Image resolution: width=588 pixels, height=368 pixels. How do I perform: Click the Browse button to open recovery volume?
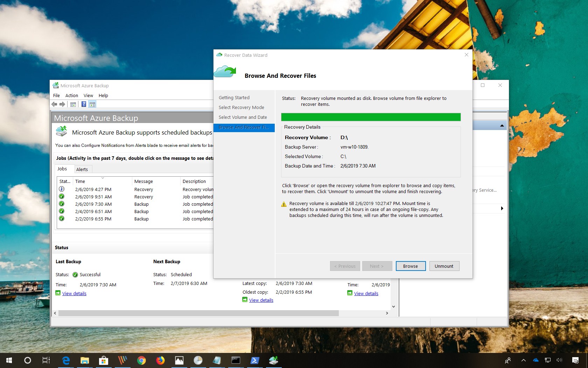coord(410,266)
